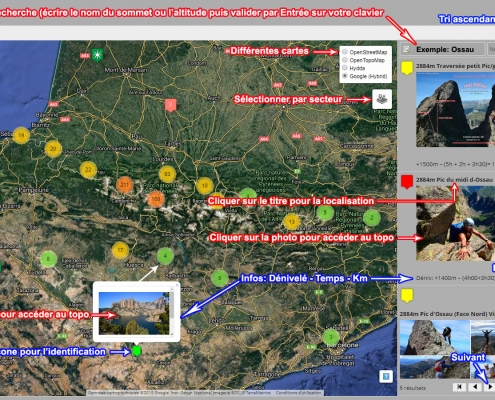
Task: Open green cluster 5 north of Lleida
Action: coord(220,278)
